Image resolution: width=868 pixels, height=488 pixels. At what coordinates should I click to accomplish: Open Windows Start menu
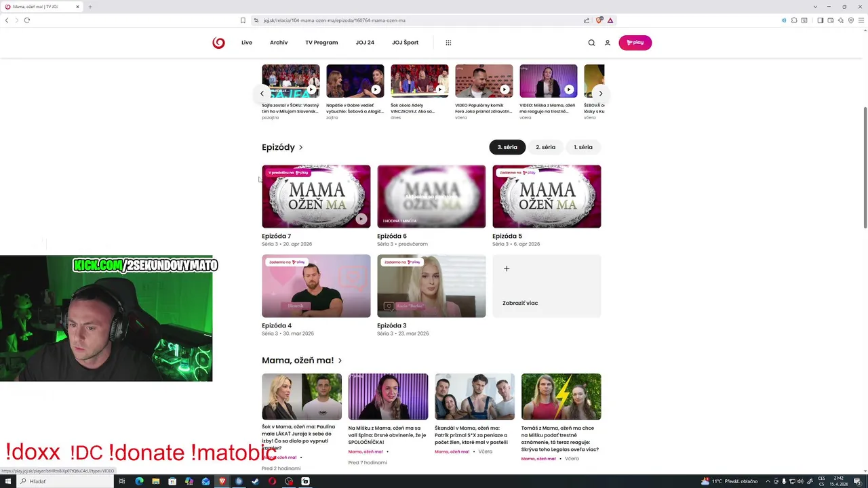tap(7, 481)
